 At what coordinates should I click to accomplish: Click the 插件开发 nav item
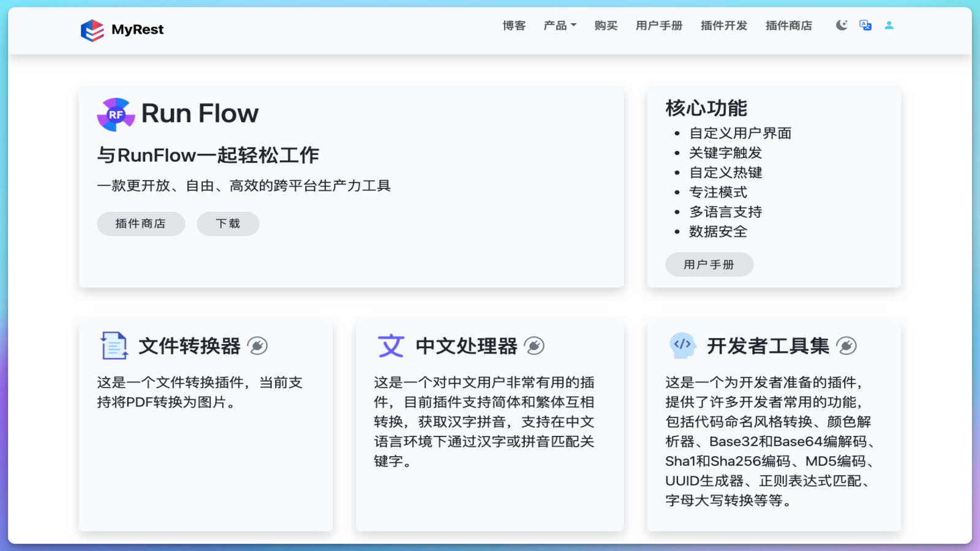point(723,25)
